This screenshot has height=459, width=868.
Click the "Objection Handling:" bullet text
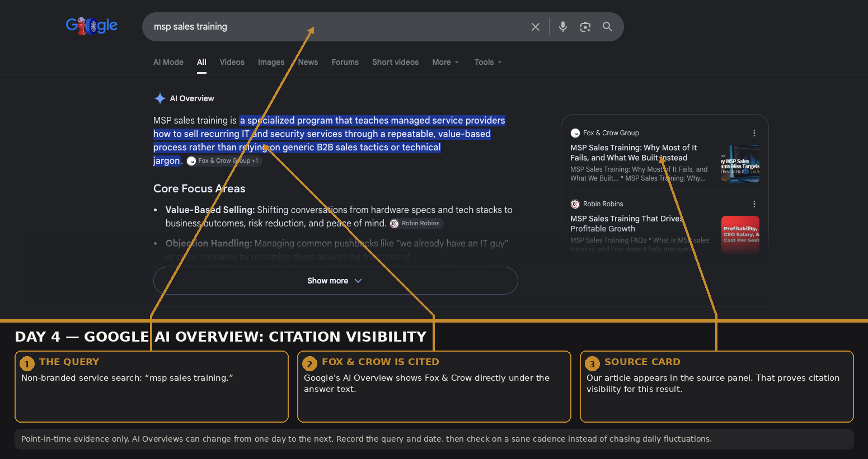coord(209,243)
